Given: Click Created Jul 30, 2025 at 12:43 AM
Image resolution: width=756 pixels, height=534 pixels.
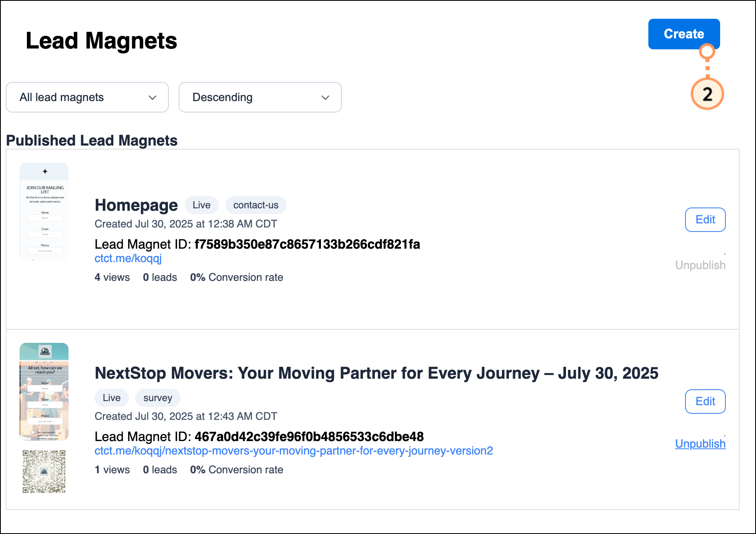Looking at the screenshot, I should tap(186, 416).
